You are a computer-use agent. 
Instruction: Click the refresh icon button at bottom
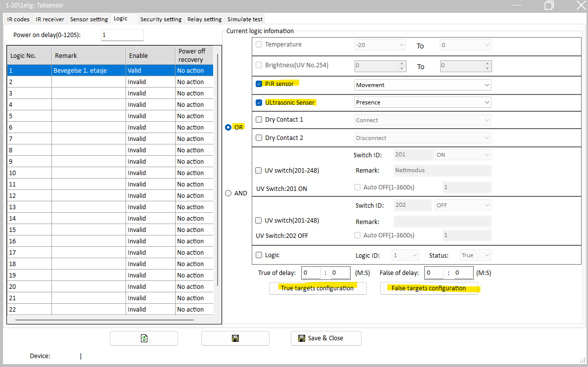(x=143, y=338)
